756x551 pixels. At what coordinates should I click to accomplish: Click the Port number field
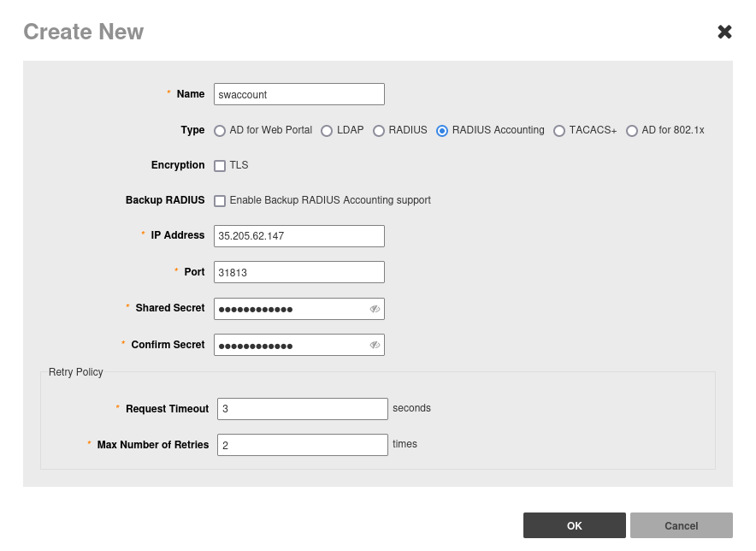click(298, 272)
